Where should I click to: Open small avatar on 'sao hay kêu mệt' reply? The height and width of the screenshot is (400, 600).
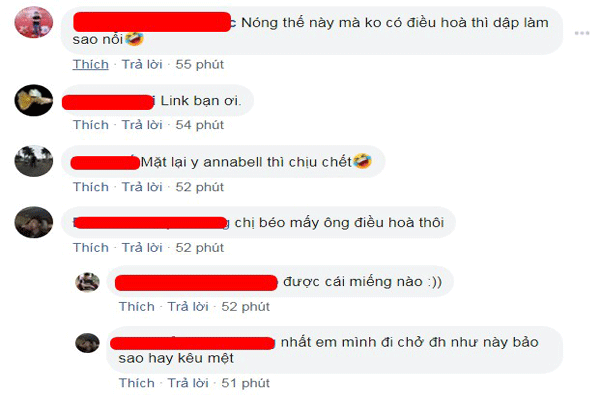pos(87,343)
